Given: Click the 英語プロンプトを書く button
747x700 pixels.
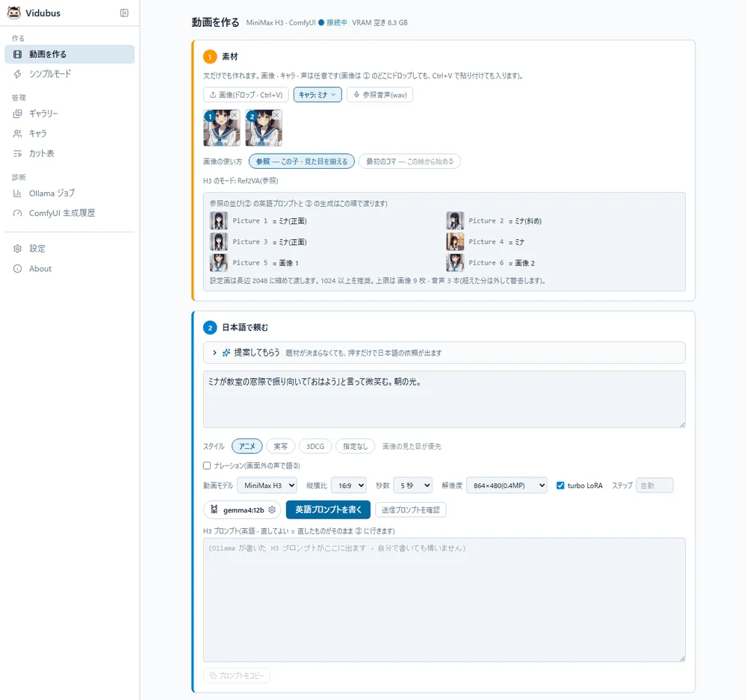Looking at the screenshot, I should click(328, 509).
